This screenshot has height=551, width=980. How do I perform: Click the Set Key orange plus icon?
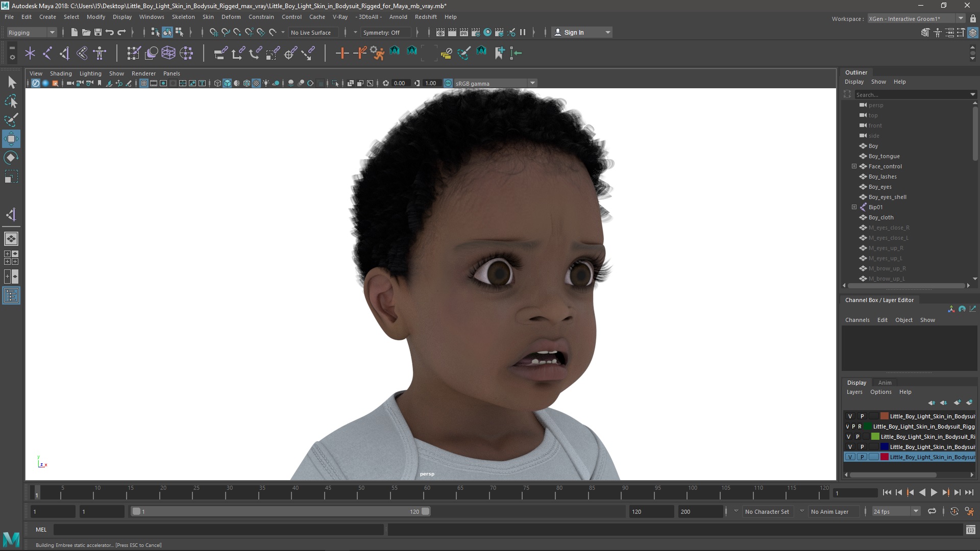(342, 53)
